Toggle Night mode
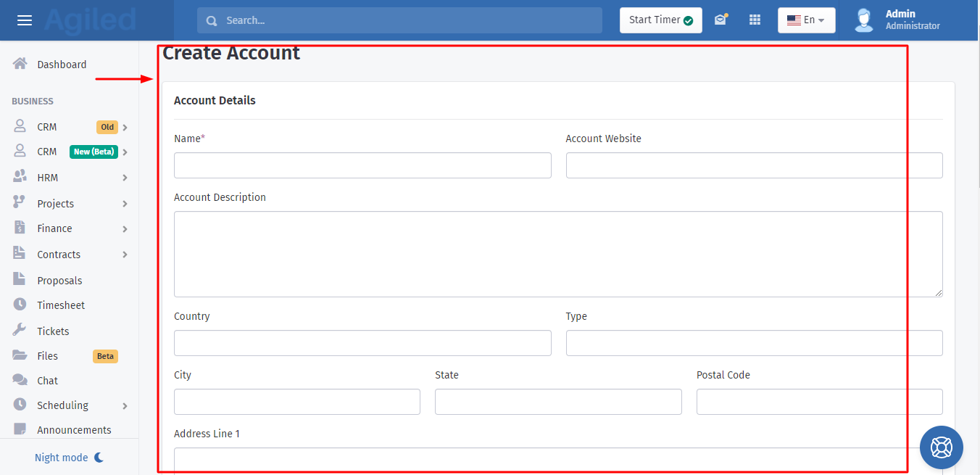The image size is (980, 475). 70,458
